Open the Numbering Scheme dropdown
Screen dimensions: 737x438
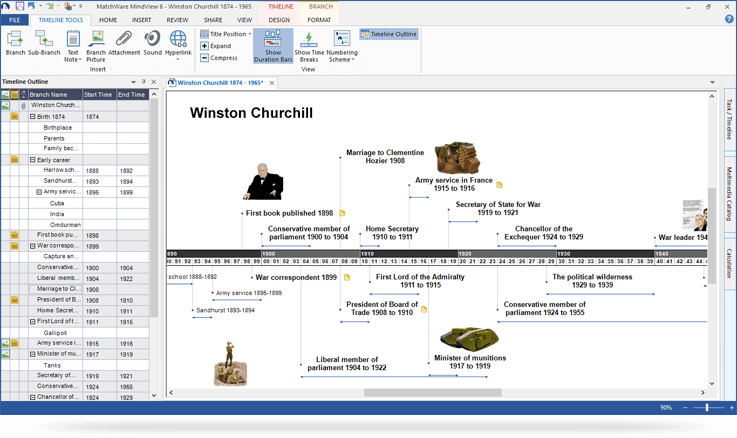[x=342, y=46]
